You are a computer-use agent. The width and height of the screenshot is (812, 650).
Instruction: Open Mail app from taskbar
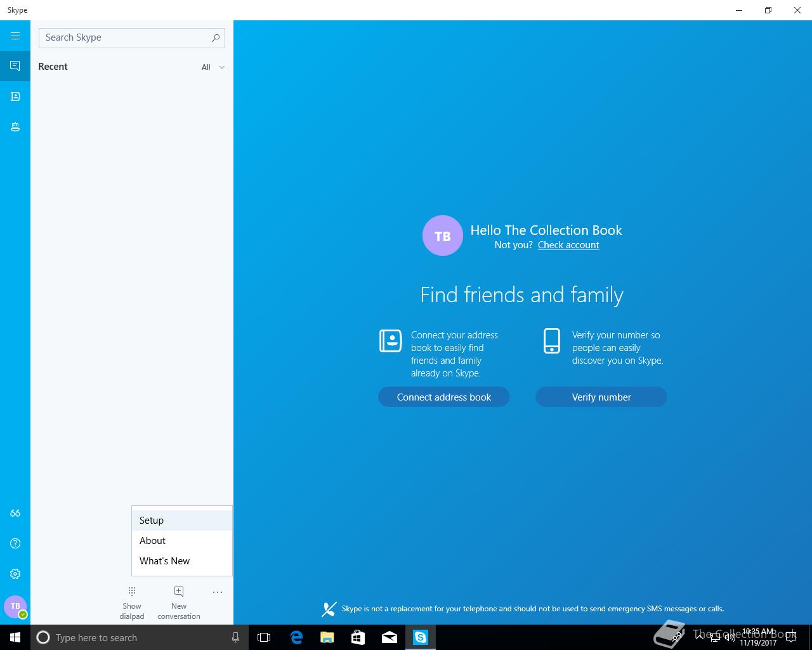[390, 637]
